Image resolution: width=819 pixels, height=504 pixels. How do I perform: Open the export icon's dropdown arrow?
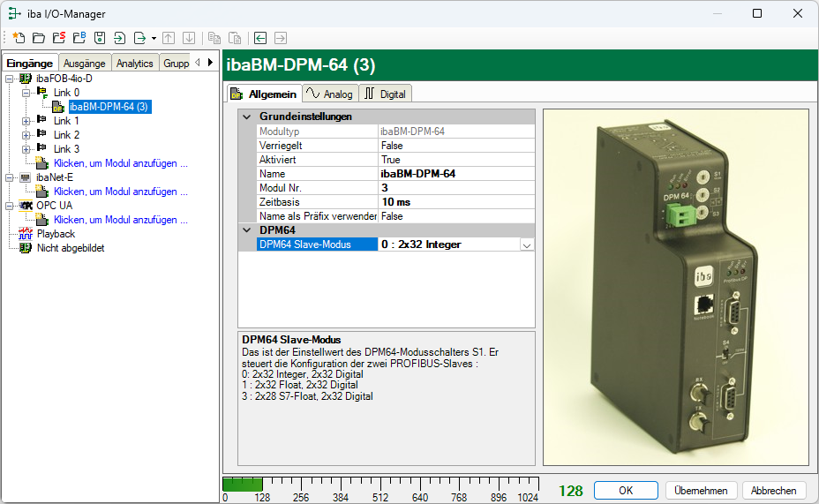pos(154,38)
